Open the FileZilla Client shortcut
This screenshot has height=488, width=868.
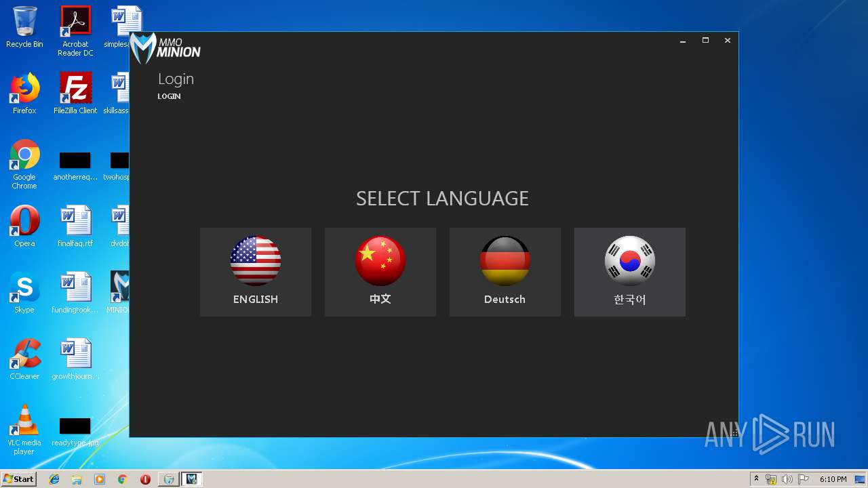pos(75,94)
